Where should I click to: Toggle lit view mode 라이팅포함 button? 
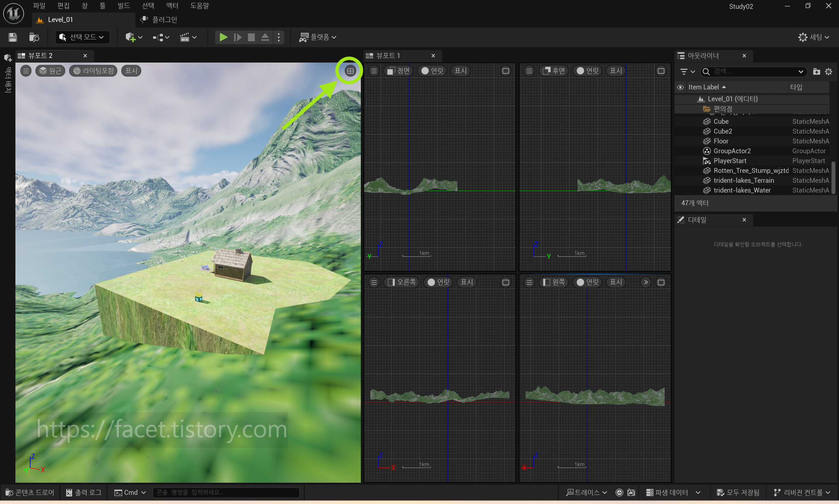pyautogui.click(x=93, y=71)
